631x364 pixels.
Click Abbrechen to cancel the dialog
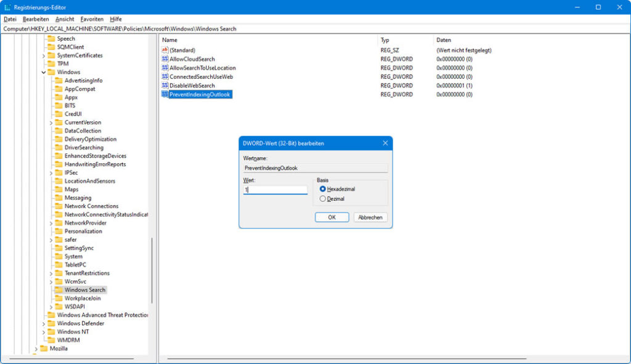pos(370,217)
